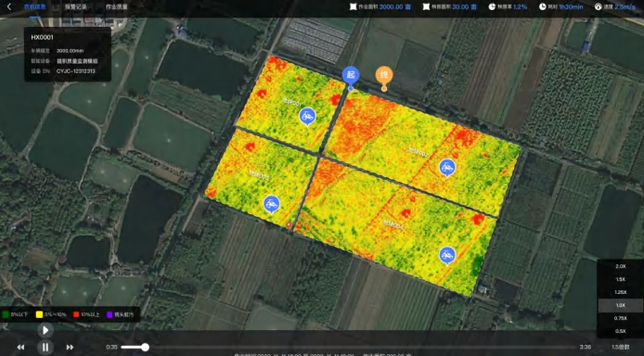Open the 1.5倍数 speed selector
Viewport: 644px width, 356px height.
pos(620,347)
